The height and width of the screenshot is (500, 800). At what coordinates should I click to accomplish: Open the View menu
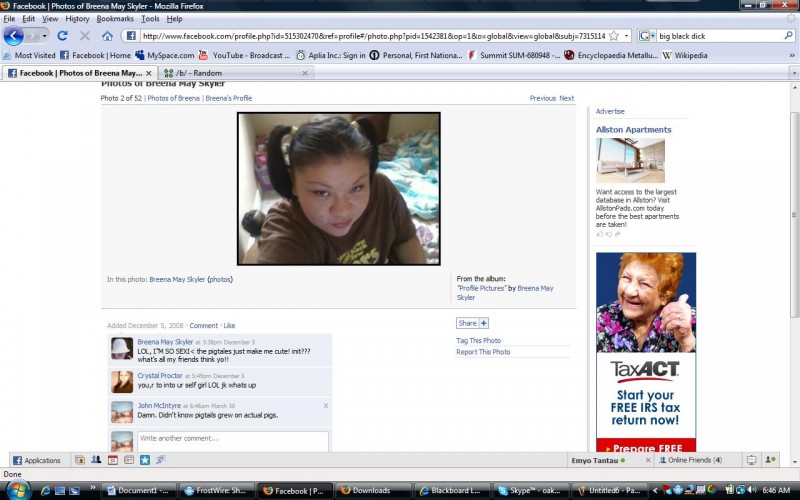[x=50, y=19]
